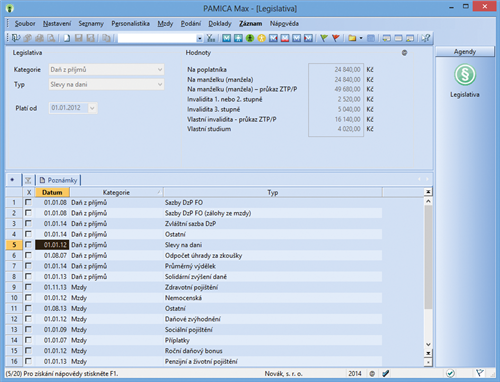Tick checkbox in row 9 Zdravotní pojištění

click(28, 287)
